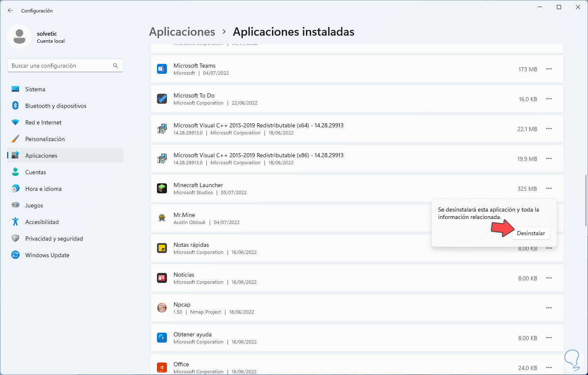The height and width of the screenshot is (375, 588).
Task: Click the Obtener ayuda app icon
Action: tap(162, 338)
